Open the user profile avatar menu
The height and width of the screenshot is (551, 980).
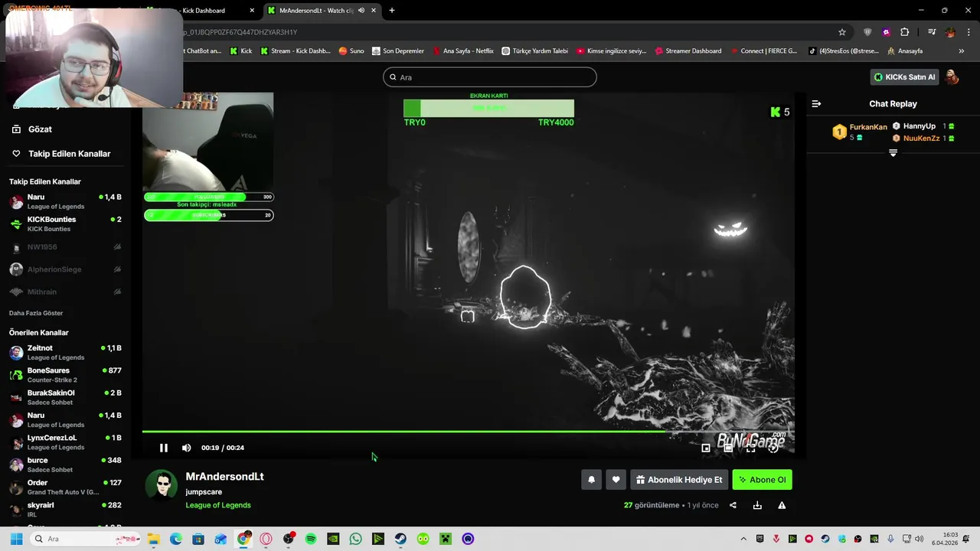pos(952,77)
